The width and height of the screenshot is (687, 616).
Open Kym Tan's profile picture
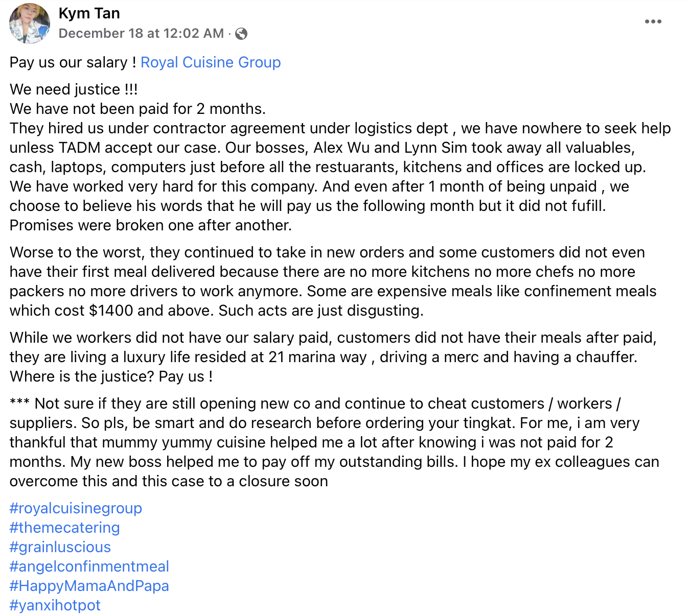(x=30, y=23)
